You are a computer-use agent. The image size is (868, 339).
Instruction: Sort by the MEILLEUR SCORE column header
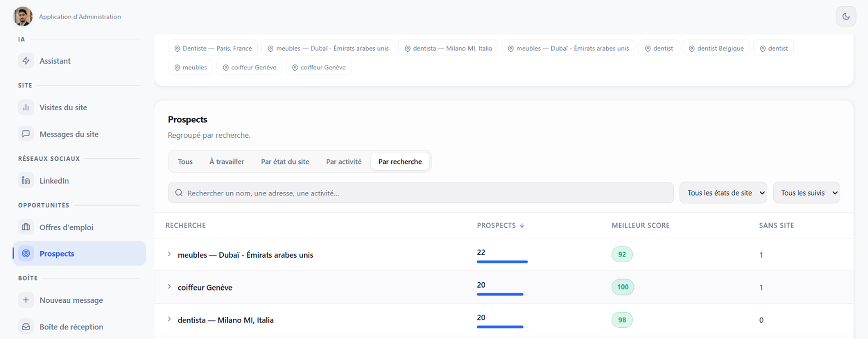pyautogui.click(x=641, y=225)
